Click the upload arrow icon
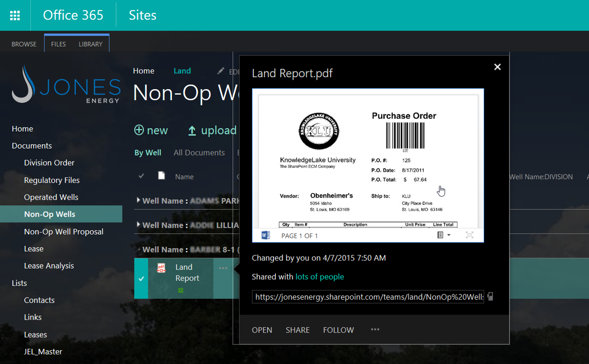The height and width of the screenshot is (364, 589). click(192, 131)
